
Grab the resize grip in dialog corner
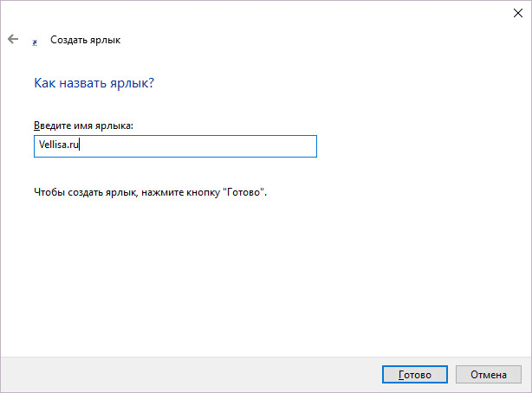(527, 388)
